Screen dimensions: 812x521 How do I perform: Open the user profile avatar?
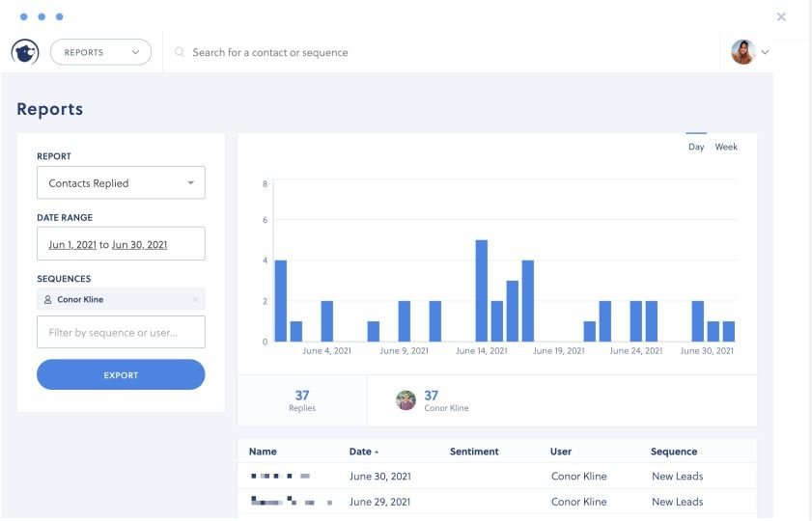(743, 52)
